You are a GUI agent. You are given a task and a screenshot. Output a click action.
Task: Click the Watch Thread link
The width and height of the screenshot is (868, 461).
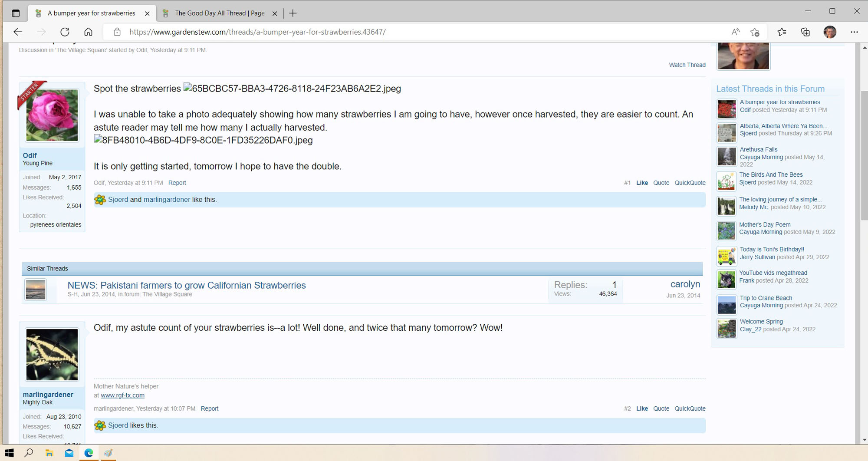tap(687, 65)
